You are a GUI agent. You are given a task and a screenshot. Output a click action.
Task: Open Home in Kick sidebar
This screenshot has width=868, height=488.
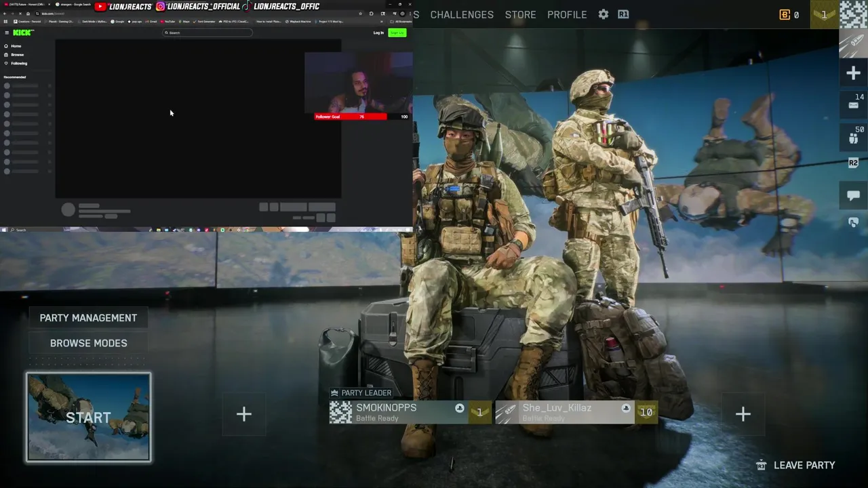(13, 46)
